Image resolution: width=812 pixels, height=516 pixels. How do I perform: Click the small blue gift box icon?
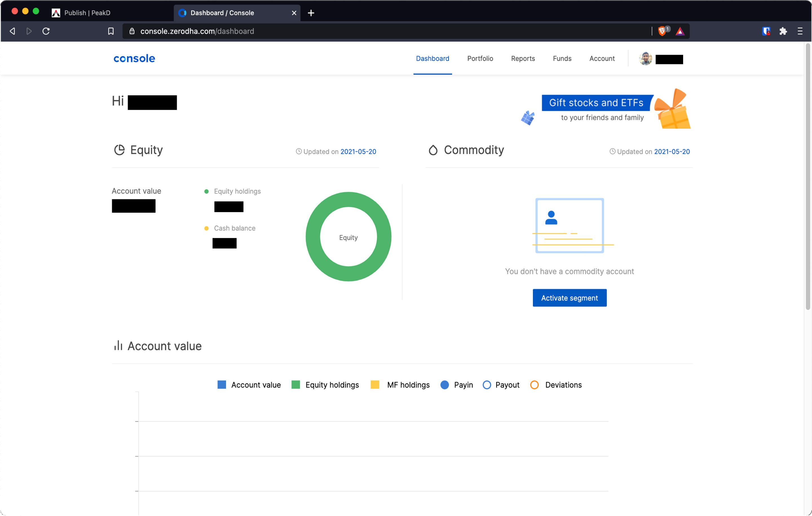pos(528,118)
